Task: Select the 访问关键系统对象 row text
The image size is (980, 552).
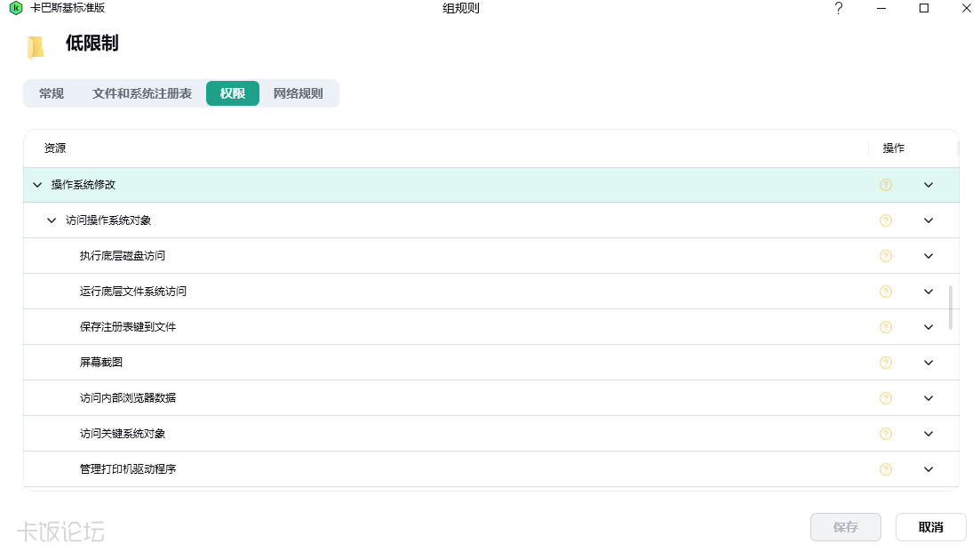Action: coord(123,434)
